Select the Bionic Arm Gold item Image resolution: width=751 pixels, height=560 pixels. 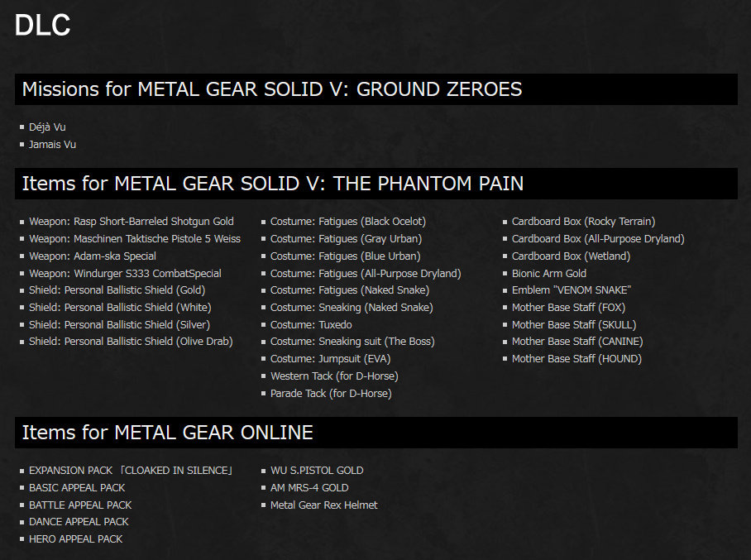548,274
